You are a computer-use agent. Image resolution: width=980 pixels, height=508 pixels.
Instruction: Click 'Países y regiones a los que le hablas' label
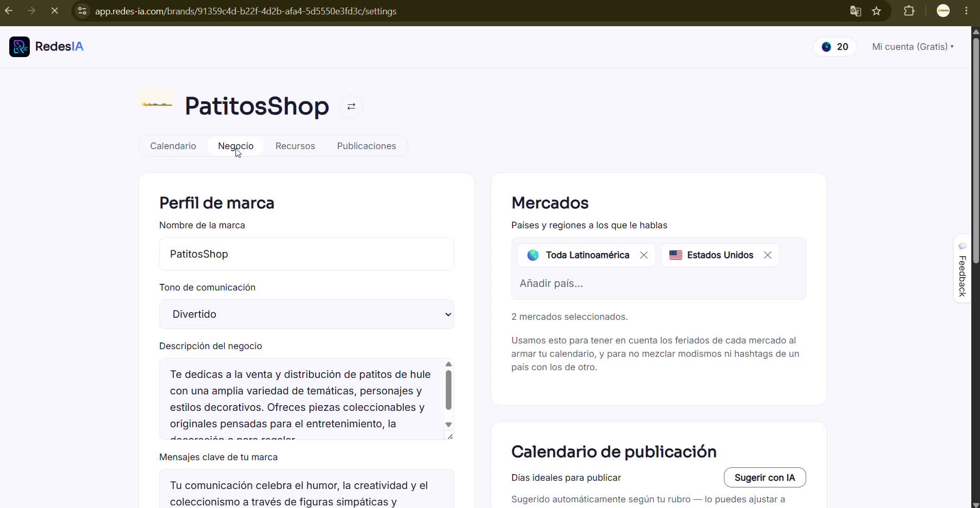(x=589, y=225)
